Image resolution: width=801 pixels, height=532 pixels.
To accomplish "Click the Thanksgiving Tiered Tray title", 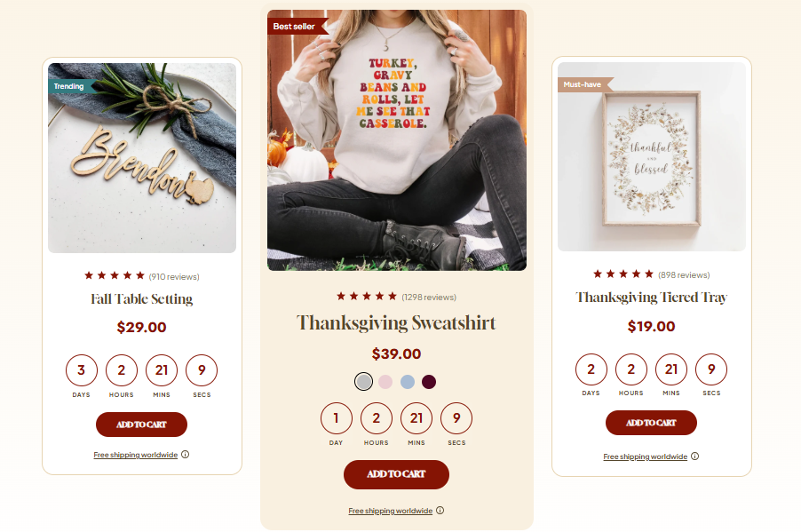I will (x=651, y=298).
